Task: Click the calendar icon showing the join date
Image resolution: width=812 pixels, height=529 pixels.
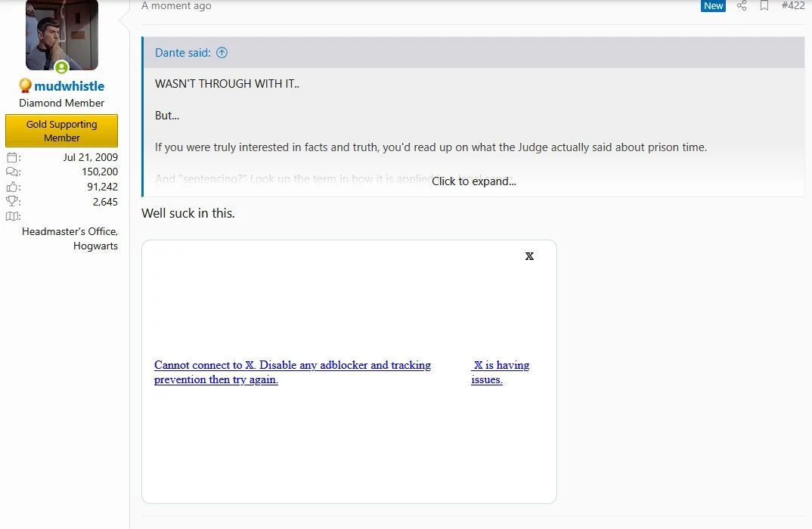Action: pos(11,156)
